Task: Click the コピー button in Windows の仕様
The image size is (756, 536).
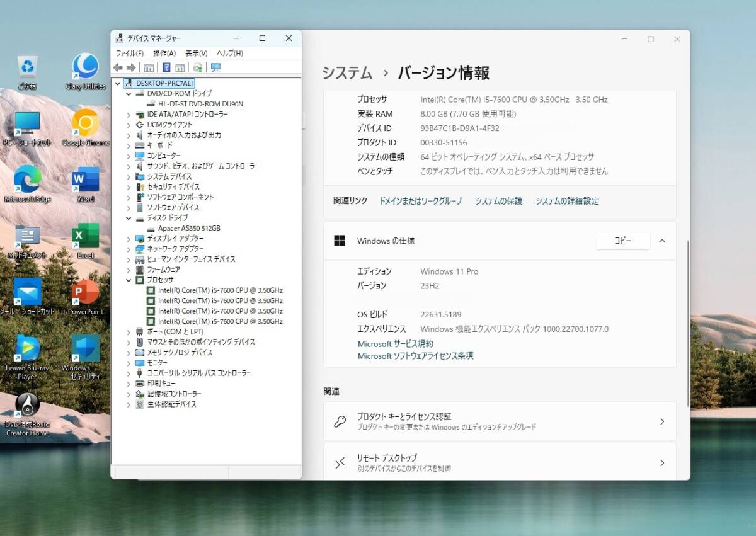Action: click(x=622, y=241)
